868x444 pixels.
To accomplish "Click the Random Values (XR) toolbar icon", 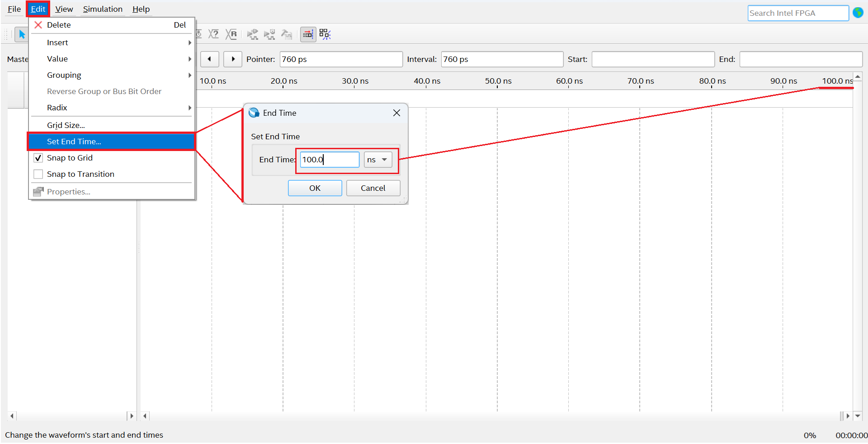I will [x=231, y=34].
